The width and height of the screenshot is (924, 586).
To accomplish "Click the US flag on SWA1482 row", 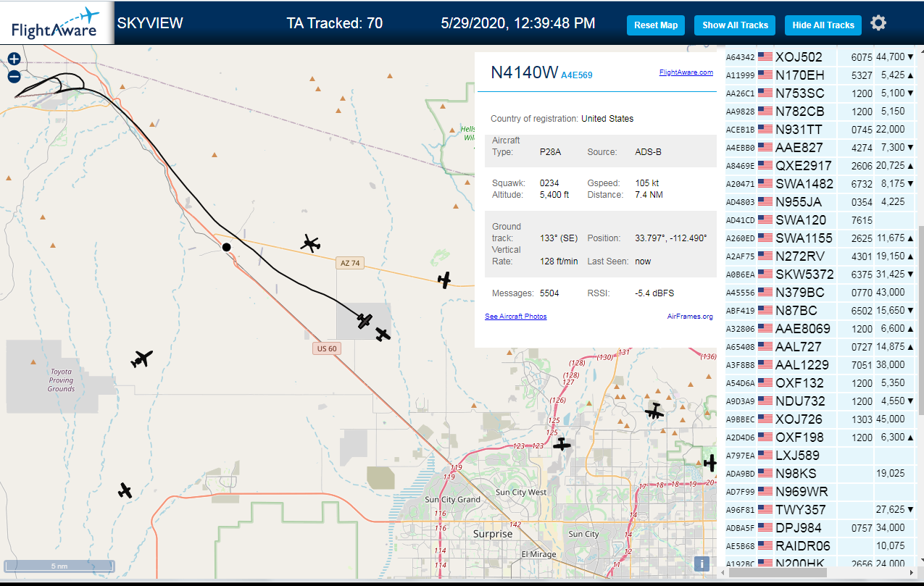I will click(765, 184).
